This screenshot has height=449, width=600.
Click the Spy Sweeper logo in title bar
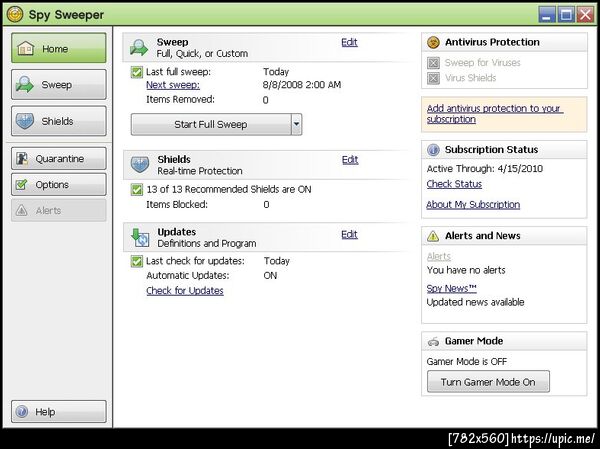point(15,15)
